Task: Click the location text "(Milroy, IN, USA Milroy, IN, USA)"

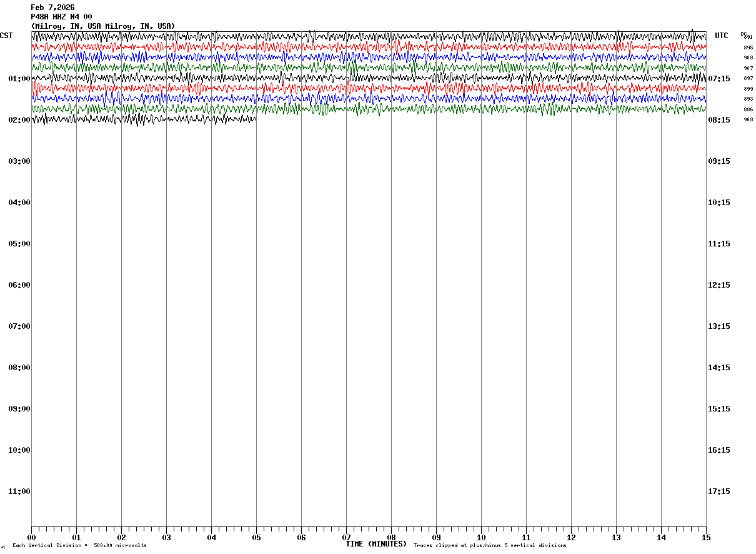Action: pos(103,26)
